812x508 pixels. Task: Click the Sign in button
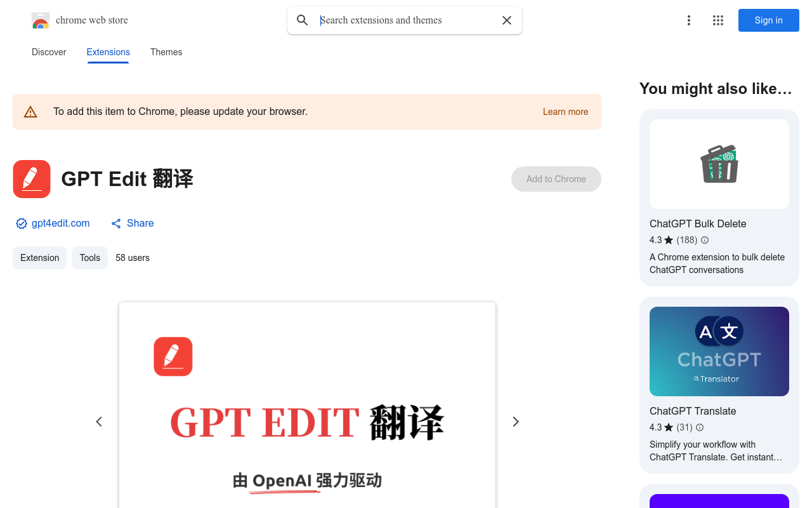(x=769, y=20)
